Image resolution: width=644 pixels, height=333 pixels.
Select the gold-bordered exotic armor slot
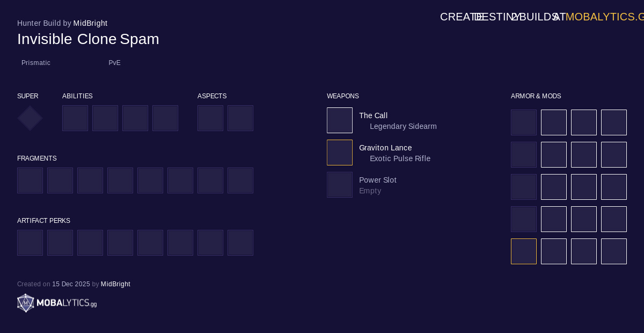(x=524, y=251)
